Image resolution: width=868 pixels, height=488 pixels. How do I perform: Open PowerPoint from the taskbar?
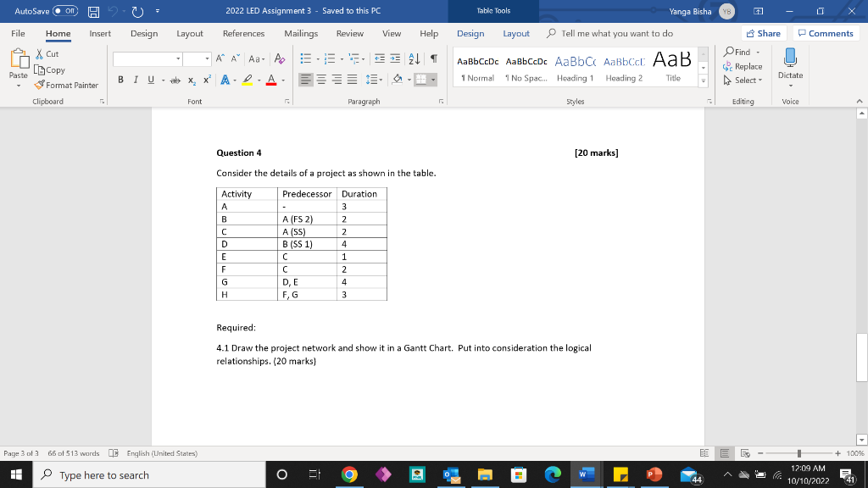pyautogui.click(x=654, y=475)
